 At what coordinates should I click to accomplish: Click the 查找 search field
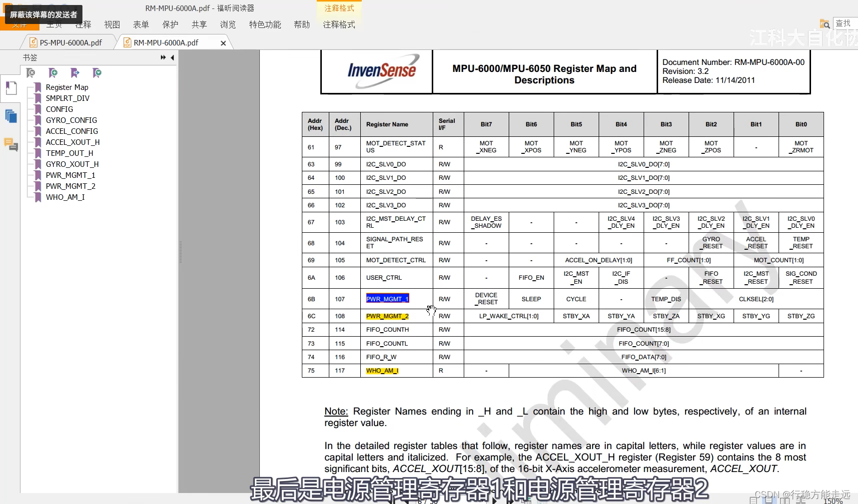pyautogui.click(x=846, y=23)
